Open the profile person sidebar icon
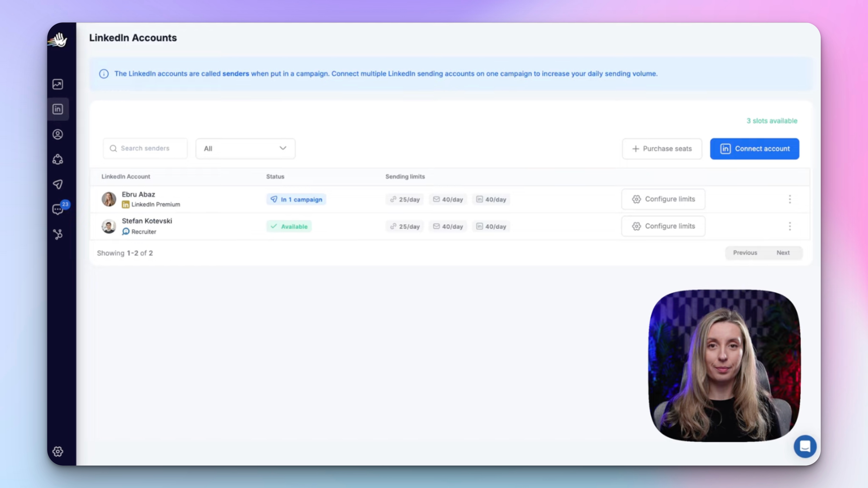The height and width of the screenshot is (488, 868). tap(58, 134)
